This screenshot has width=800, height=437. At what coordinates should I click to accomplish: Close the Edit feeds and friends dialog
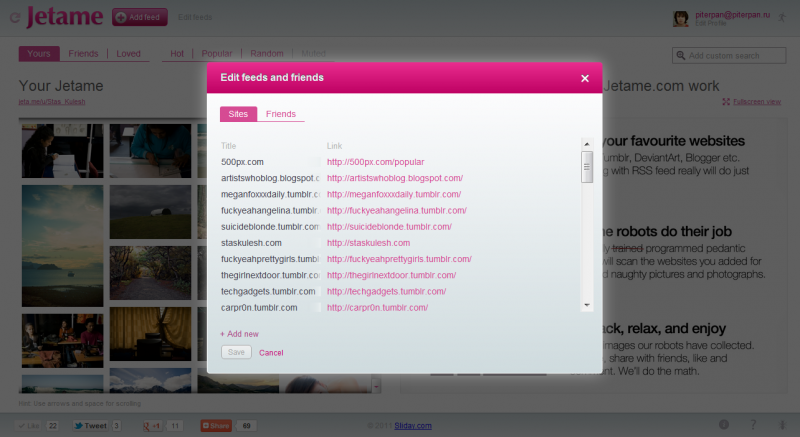pos(585,78)
